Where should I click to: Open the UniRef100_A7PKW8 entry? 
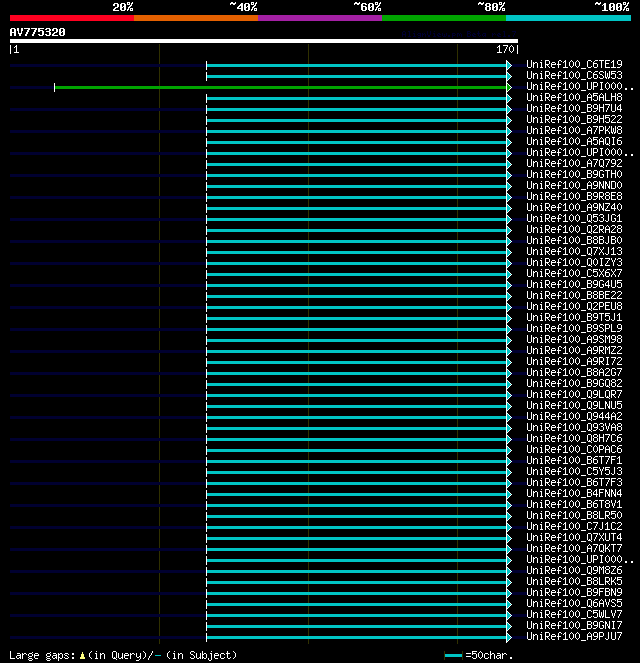coord(574,130)
